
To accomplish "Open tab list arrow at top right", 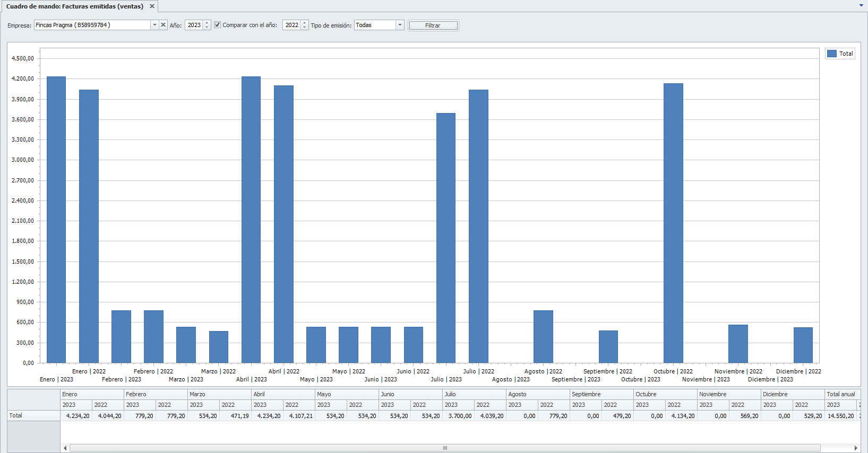I will point(861,5).
